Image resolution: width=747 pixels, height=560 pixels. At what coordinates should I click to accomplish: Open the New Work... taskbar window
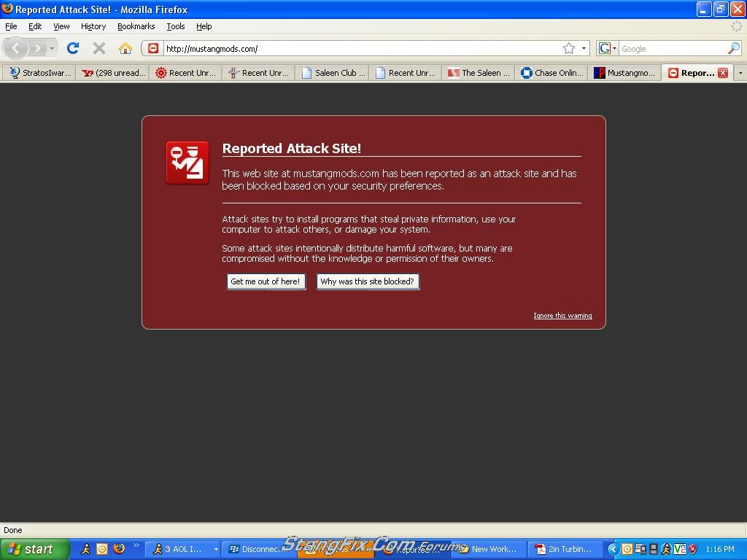pyautogui.click(x=489, y=549)
